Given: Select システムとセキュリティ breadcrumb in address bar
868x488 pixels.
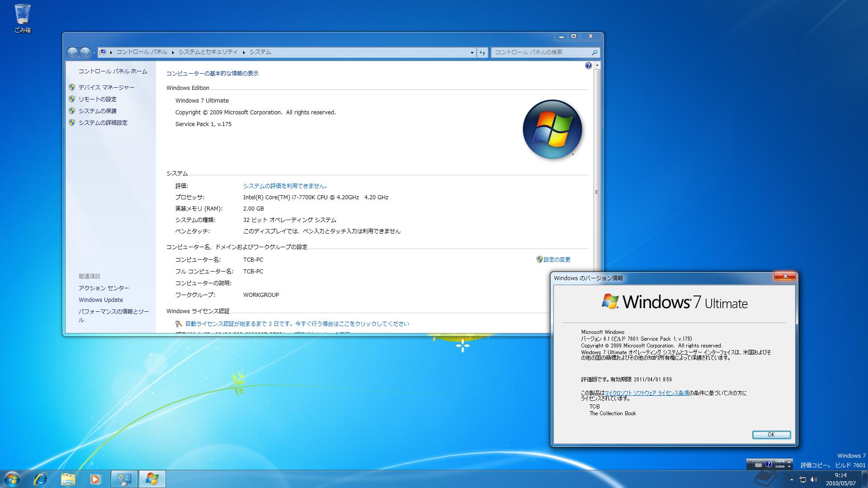Looking at the screenshot, I should pyautogui.click(x=208, y=52).
